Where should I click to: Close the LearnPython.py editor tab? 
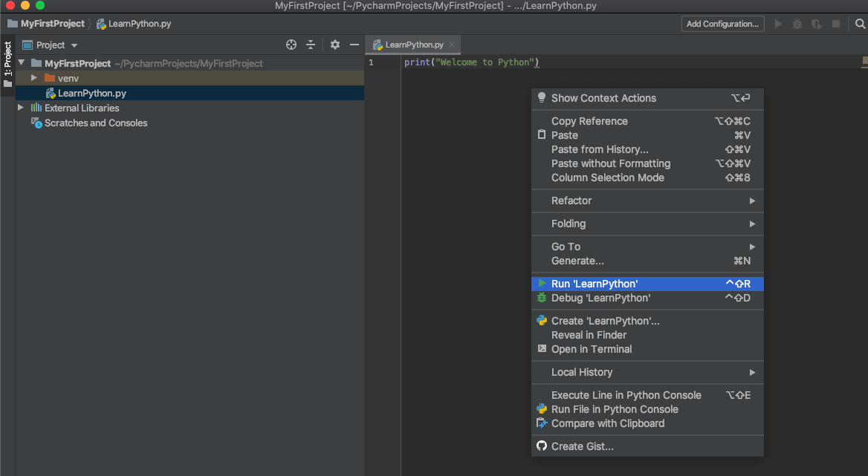(x=452, y=45)
